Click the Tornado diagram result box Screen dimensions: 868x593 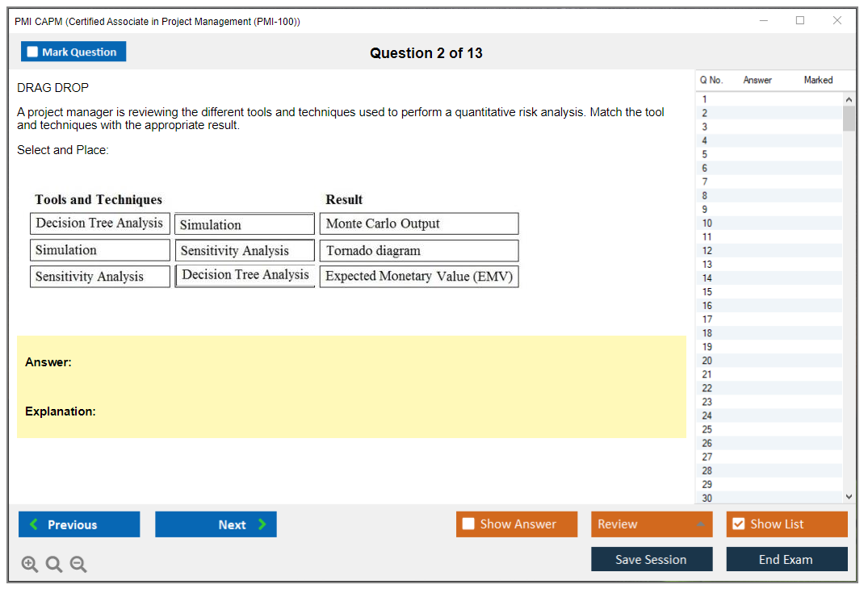(418, 251)
